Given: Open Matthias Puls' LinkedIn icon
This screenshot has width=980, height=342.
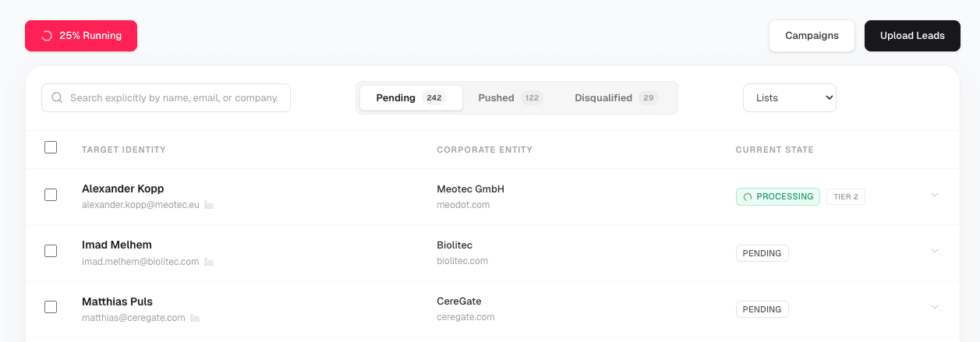Looking at the screenshot, I should [194, 318].
